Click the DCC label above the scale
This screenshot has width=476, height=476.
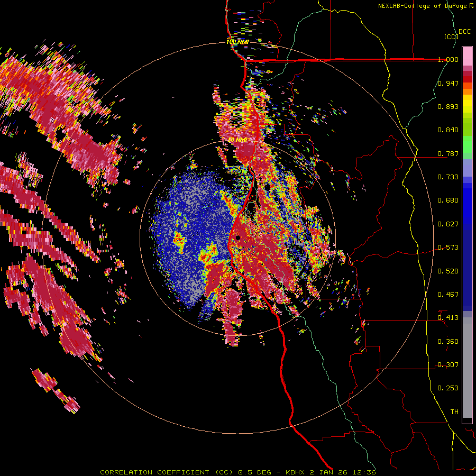coord(465,32)
